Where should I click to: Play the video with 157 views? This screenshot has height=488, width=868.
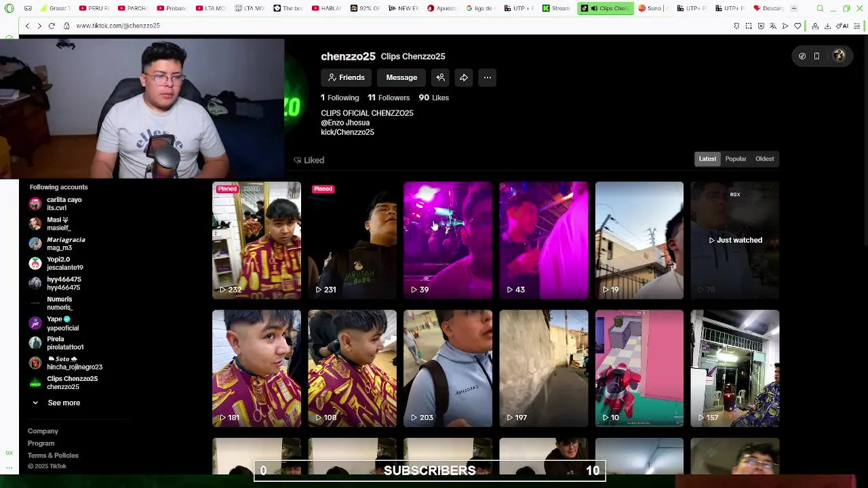[735, 368]
